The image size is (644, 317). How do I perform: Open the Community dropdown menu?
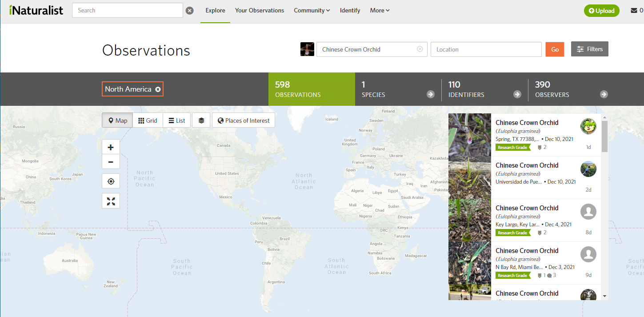312,10
